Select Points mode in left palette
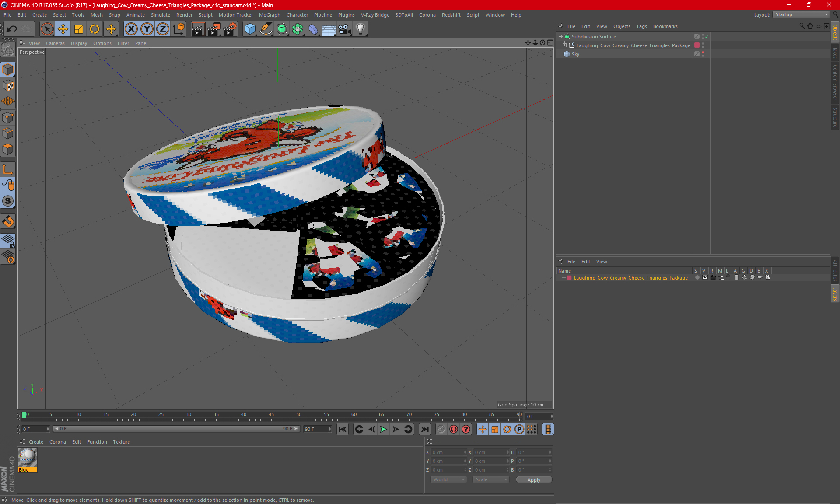 [8, 118]
